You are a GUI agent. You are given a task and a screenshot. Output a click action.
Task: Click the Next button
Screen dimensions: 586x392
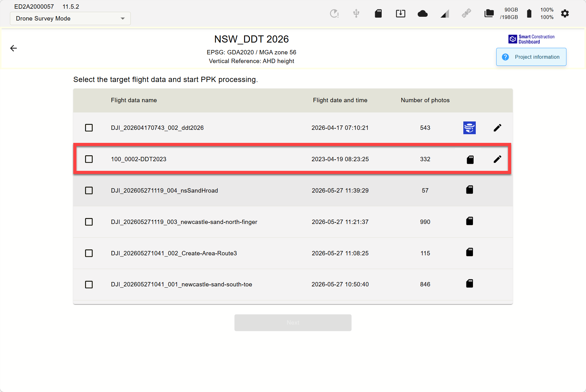click(293, 323)
